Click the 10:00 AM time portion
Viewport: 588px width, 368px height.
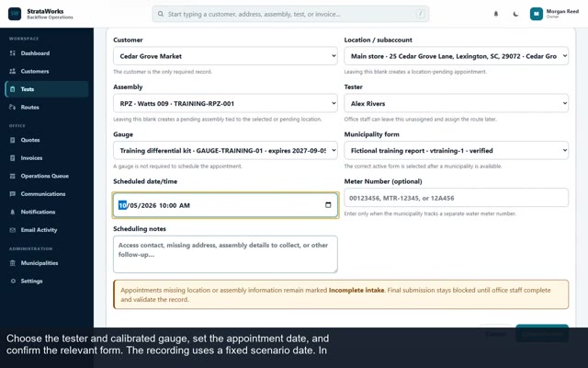tap(175, 205)
